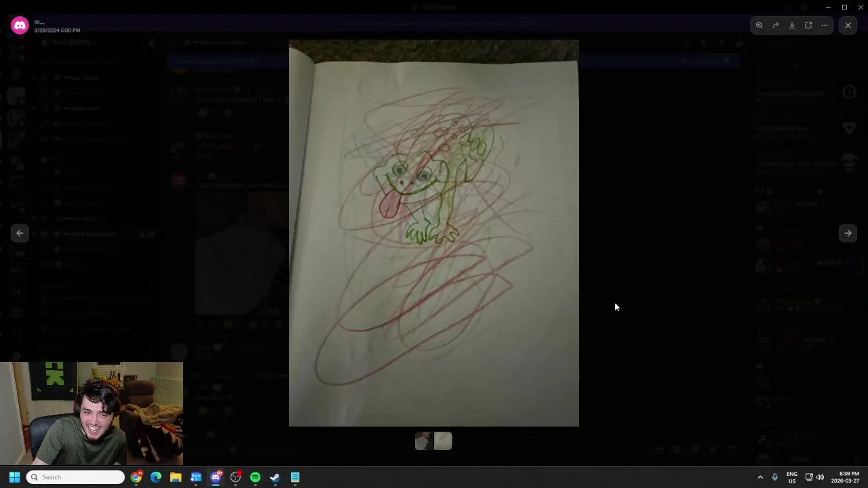Open Spotify from the taskbar
The image size is (868, 488).
[255, 477]
